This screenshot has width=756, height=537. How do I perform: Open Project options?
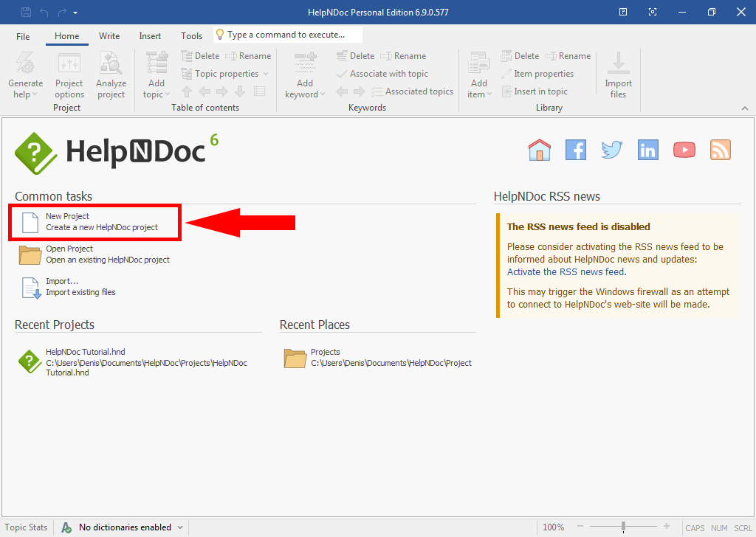(x=69, y=75)
